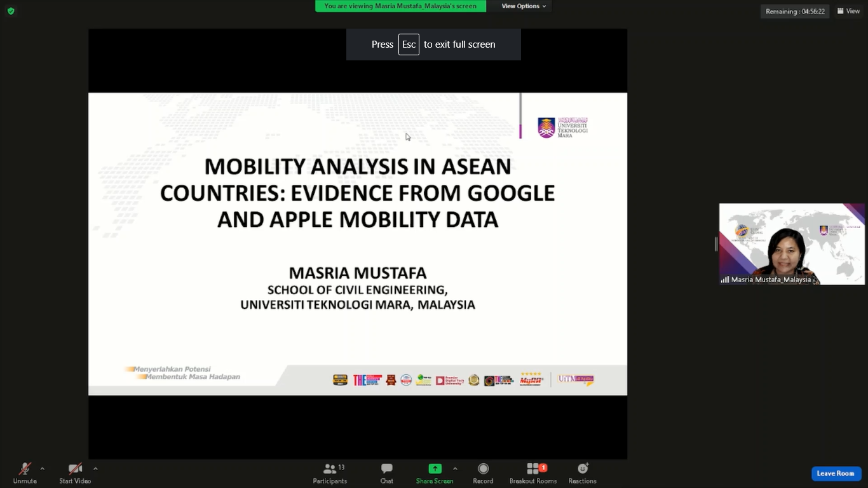Open Breakout Rooms
This screenshot has width=868, height=488.
[533, 473]
